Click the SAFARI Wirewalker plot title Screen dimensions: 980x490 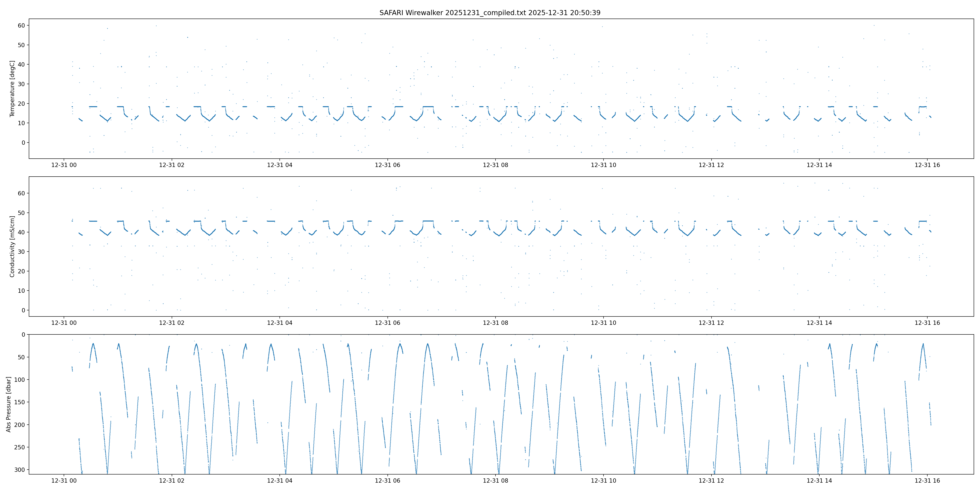(490, 12)
